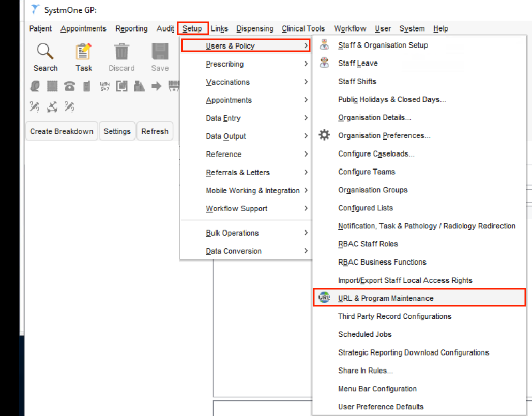Click the Search magnifying glass icon
Screen dimensions: 532x416
click(x=45, y=52)
